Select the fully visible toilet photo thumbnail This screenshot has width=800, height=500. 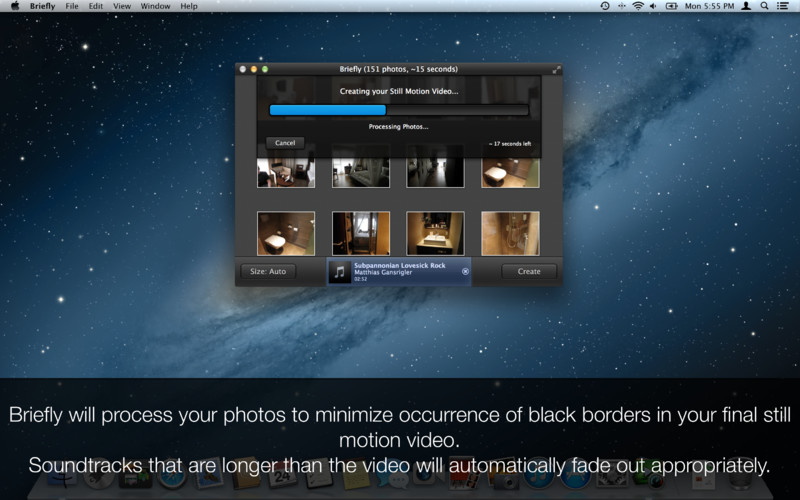(286, 233)
